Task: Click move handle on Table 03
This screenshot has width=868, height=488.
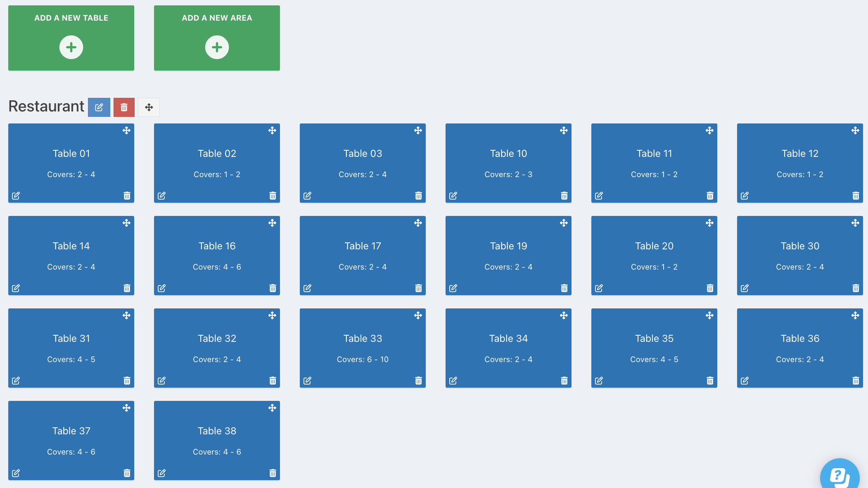Action: [418, 130]
